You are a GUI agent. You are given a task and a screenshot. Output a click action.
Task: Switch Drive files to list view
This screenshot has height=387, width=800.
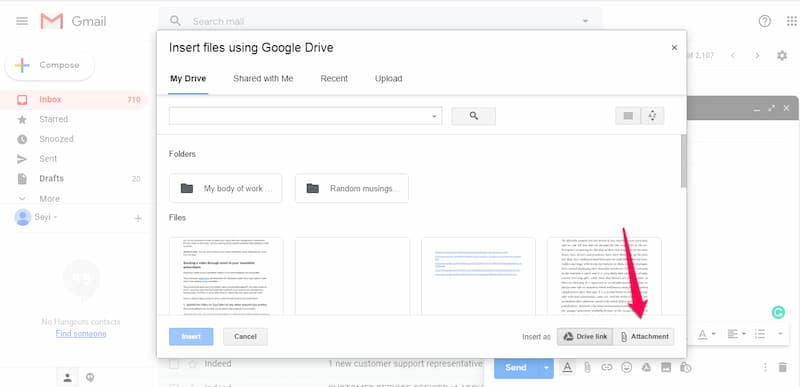coord(628,116)
